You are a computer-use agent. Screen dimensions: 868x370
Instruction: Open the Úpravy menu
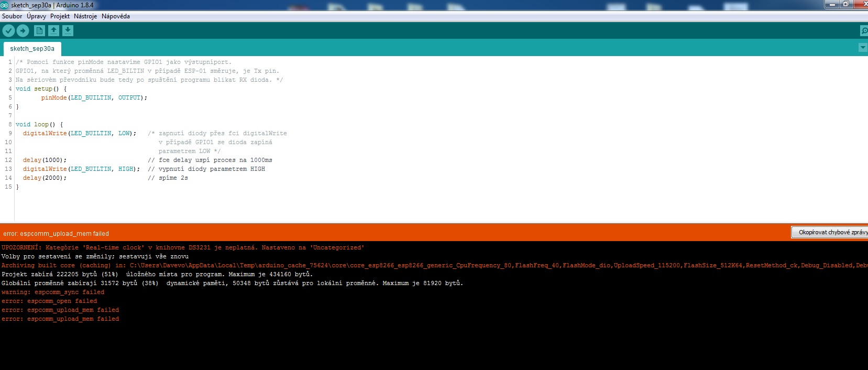[36, 16]
